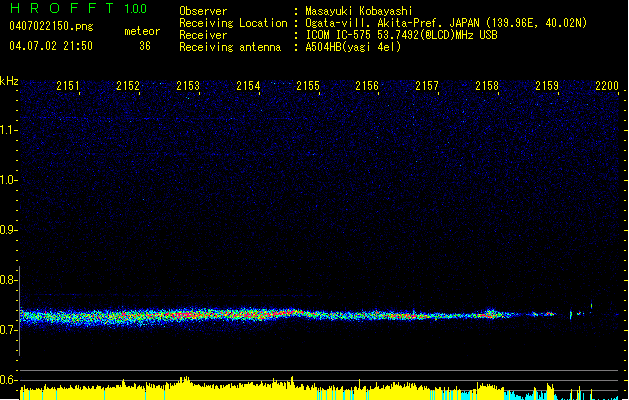Click the meteor label
The height and width of the screenshot is (400, 629).
click(142, 31)
